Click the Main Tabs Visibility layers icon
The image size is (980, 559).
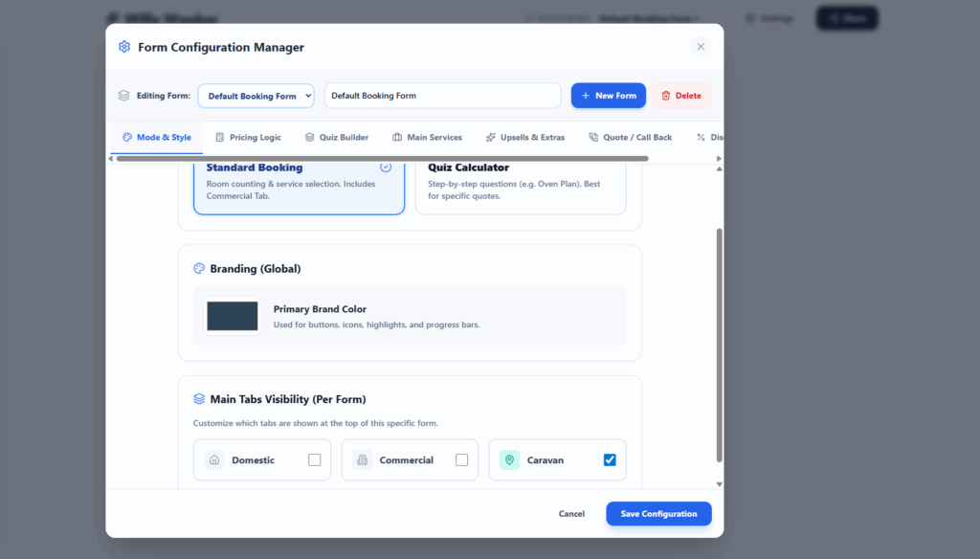coord(199,399)
